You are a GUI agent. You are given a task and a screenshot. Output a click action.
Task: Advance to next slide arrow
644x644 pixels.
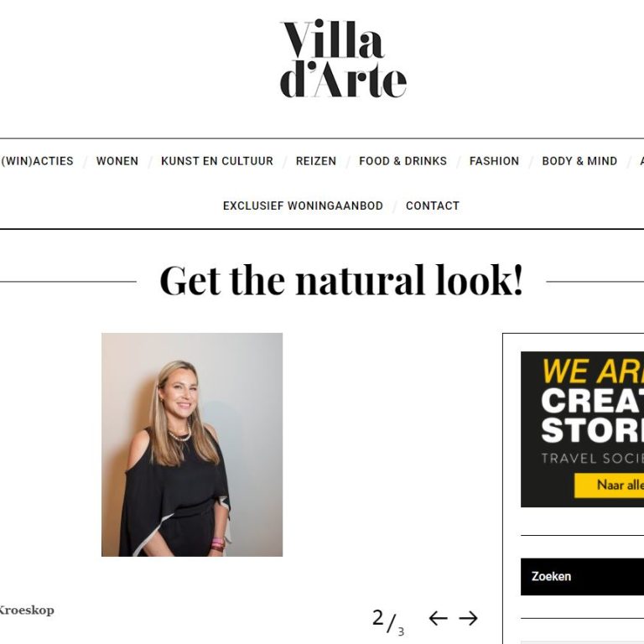point(468,618)
